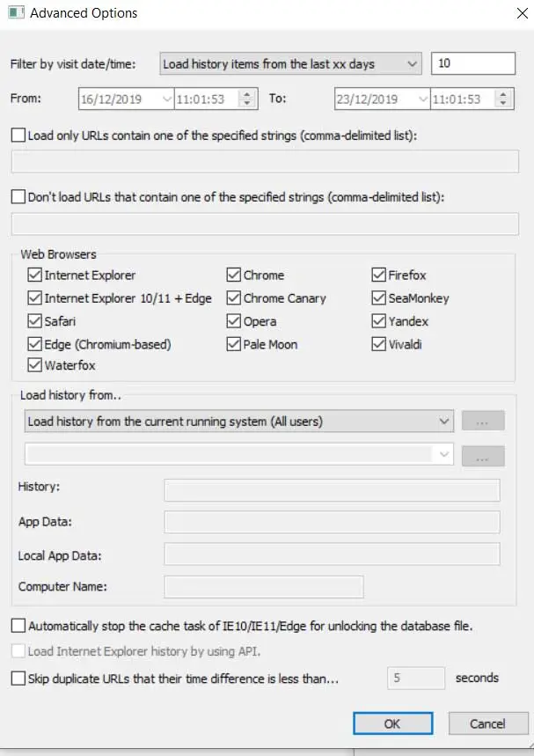Click the Advanced Options title bar icon

[x=14, y=13]
